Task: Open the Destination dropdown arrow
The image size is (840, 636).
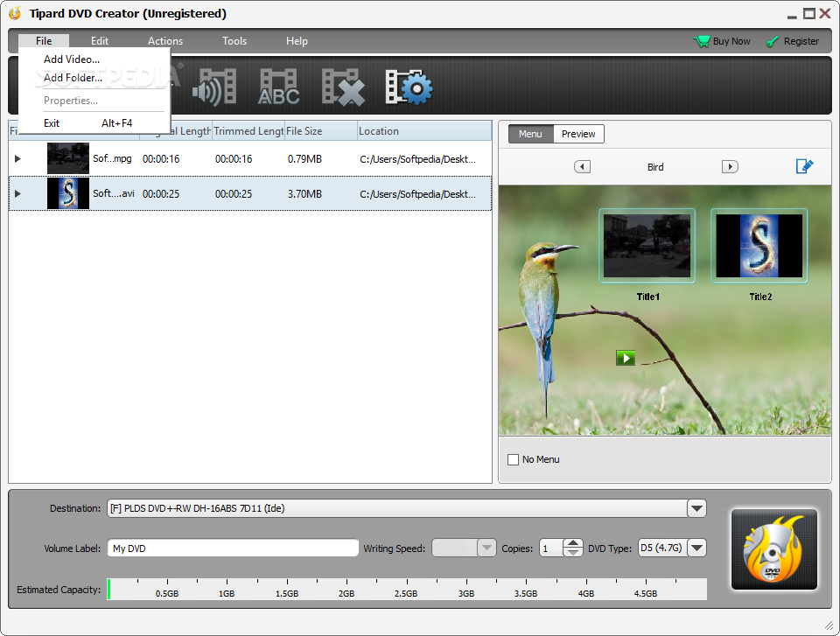Action: point(696,508)
